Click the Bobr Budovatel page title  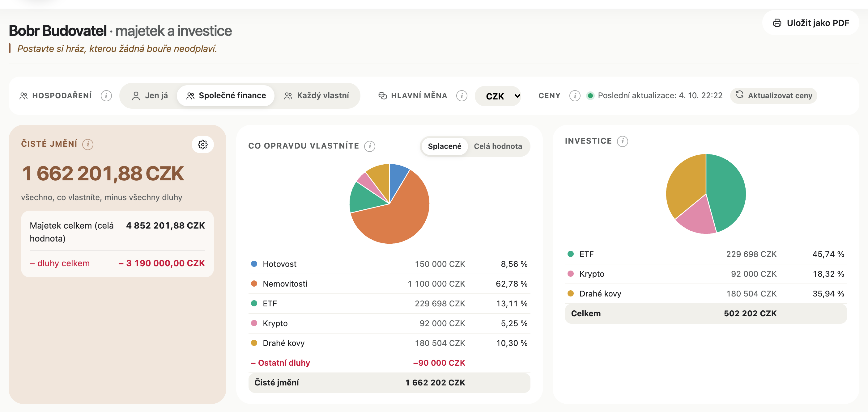(x=57, y=31)
